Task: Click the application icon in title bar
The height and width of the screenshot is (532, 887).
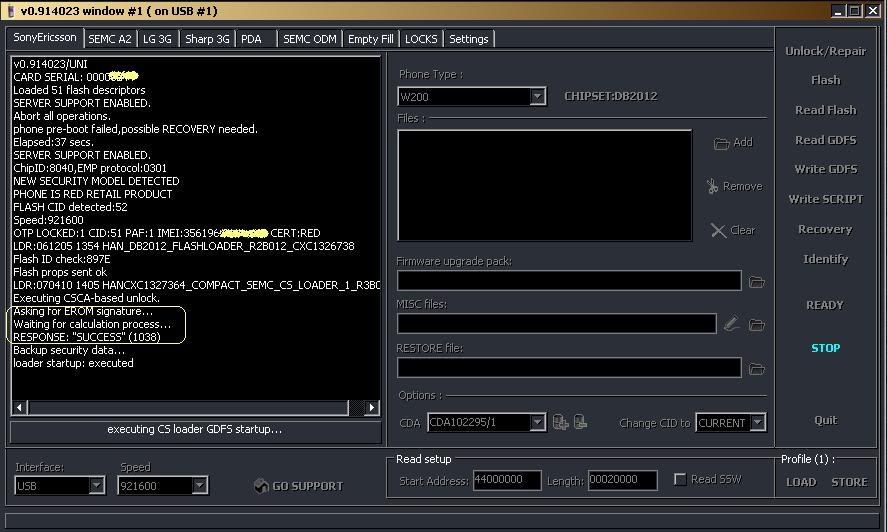Action: 10,11
